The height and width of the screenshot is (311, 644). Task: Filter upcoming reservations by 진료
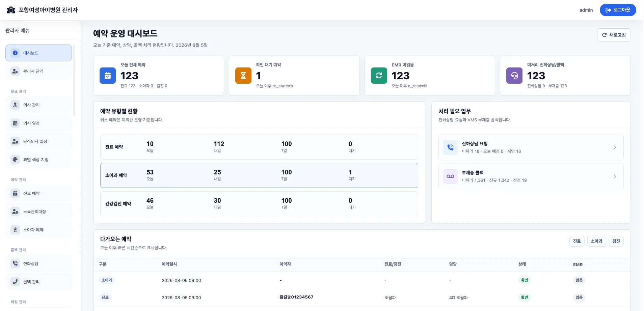point(577,241)
